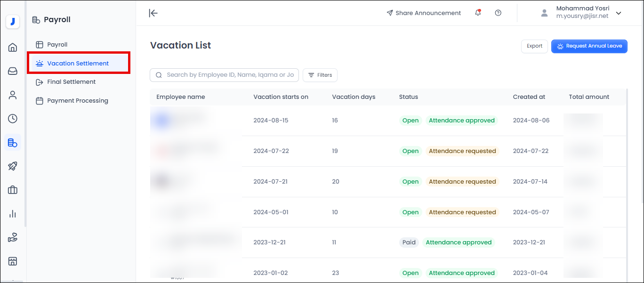Click the employee search input field
Viewport: 644px width, 283px height.
[x=230, y=75]
